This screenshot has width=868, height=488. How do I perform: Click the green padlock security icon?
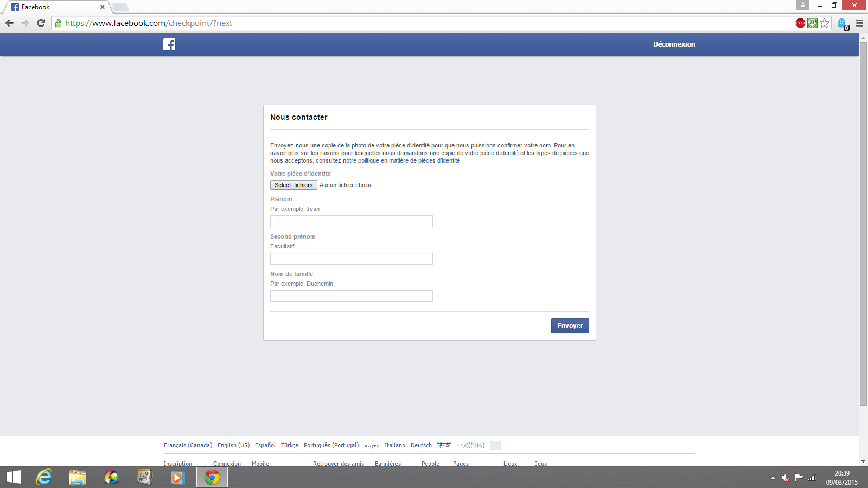coord(59,23)
